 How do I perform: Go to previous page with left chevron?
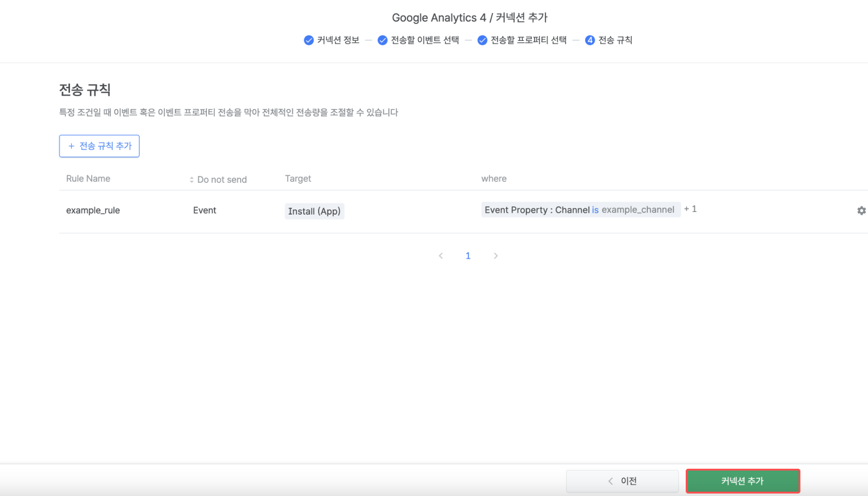(x=441, y=256)
